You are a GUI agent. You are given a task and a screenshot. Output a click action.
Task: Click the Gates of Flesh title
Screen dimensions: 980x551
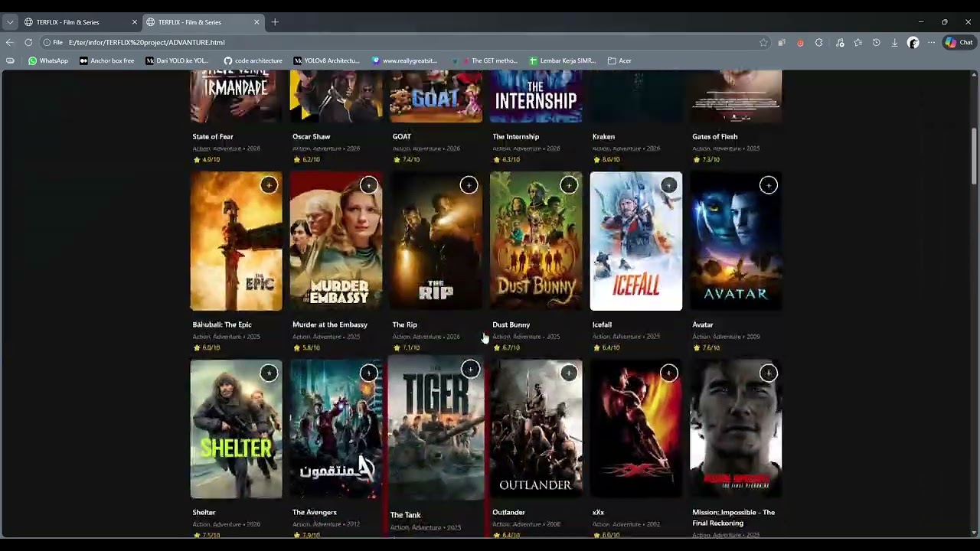coord(715,136)
